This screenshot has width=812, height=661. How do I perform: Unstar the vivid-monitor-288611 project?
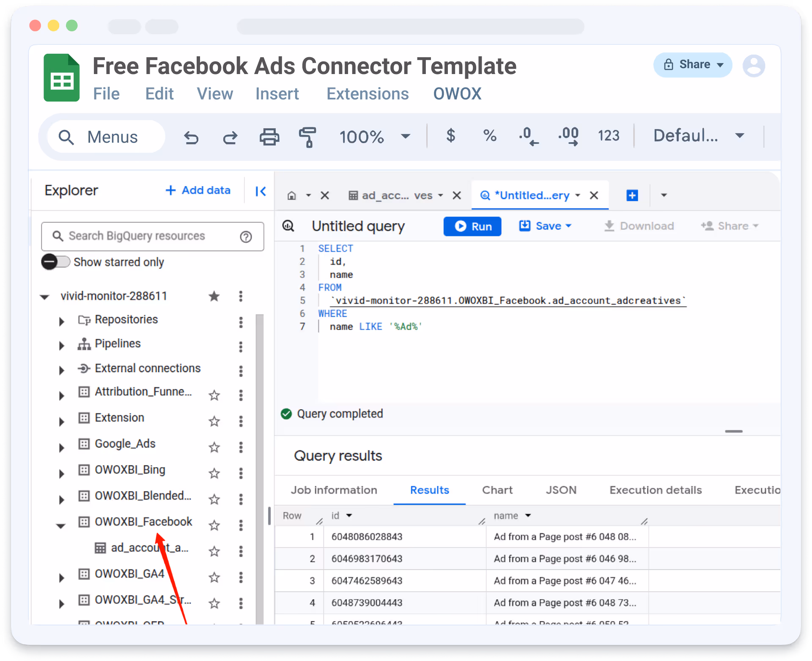pyautogui.click(x=214, y=296)
